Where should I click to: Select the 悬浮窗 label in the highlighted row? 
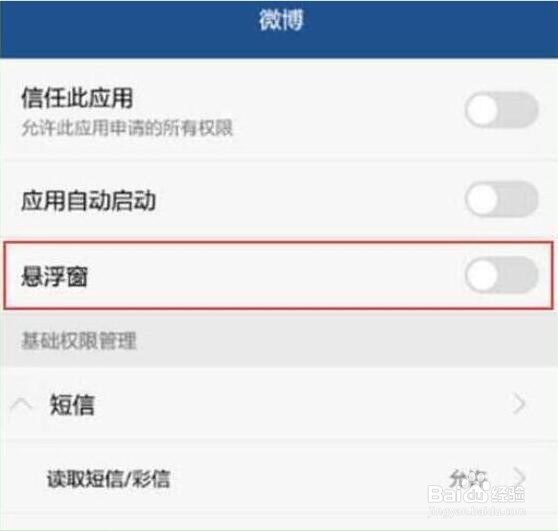(54, 277)
